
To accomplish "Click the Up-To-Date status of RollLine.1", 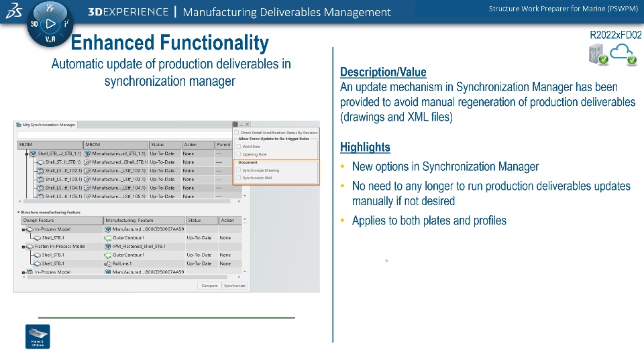I will coord(199,264).
